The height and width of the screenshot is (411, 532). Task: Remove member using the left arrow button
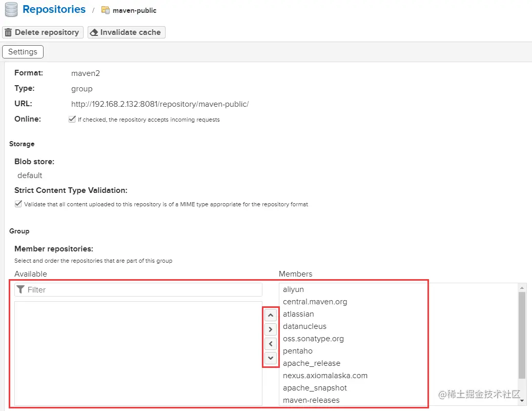pyautogui.click(x=271, y=344)
